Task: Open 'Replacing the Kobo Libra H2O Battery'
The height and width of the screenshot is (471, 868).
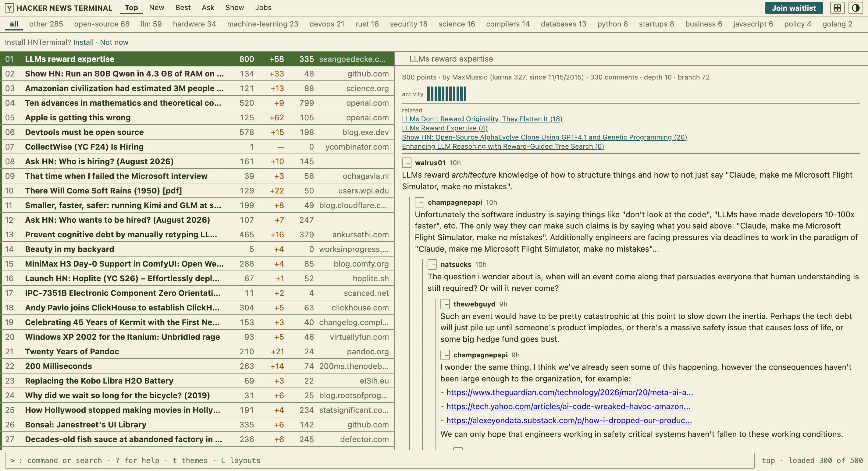Action: 198,381
